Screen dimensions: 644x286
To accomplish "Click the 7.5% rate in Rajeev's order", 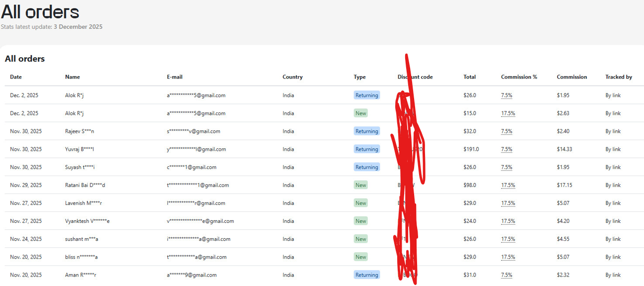I will [506, 131].
